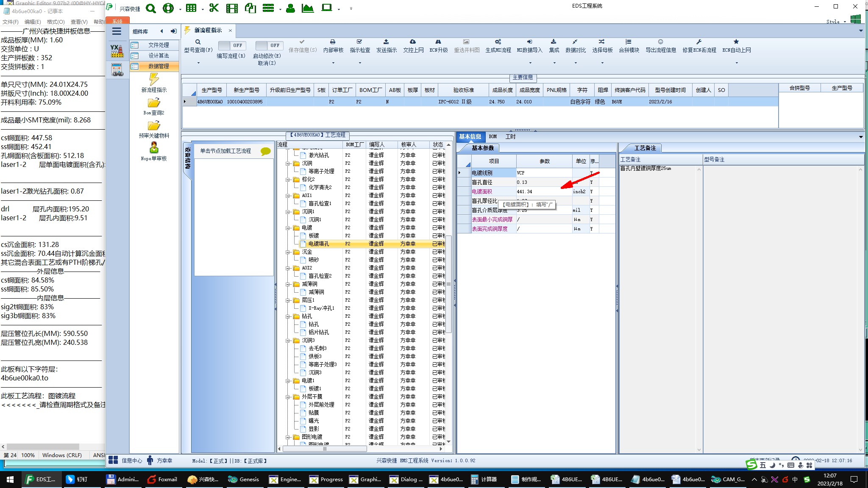The image size is (868, 488).
Task: Switch to the 工时 tab
Action: 510,136
